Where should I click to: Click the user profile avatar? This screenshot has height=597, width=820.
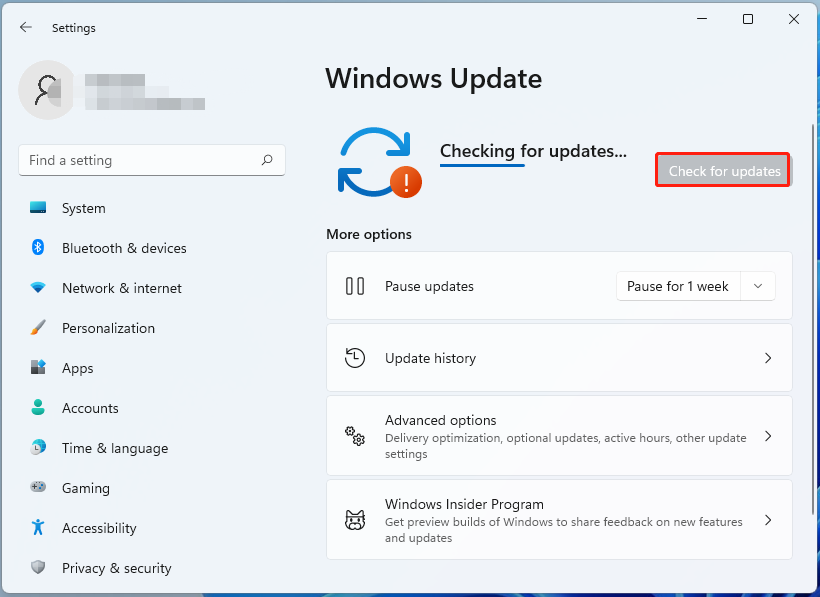tap(48, 90)
